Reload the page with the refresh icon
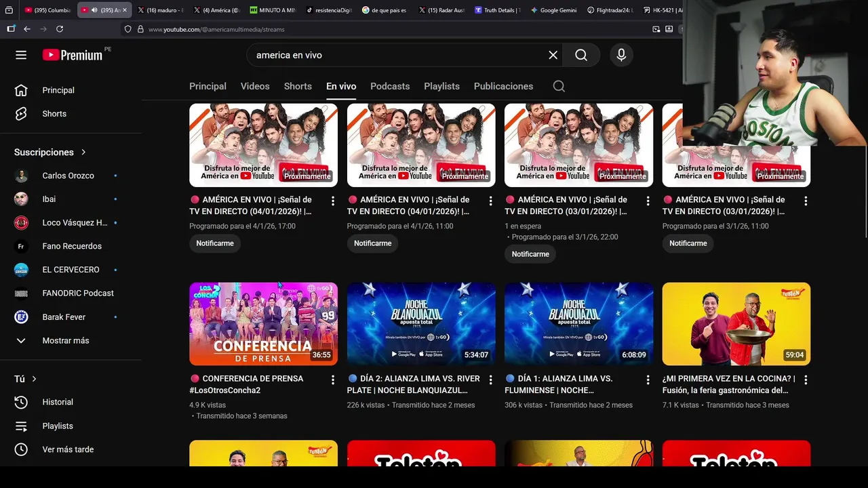 [x=60, y=29]
